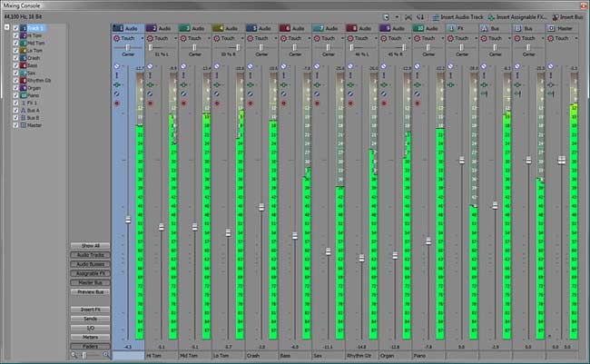Click the Hi Tom name label below strip
Screen dimensions: 590x364
click(154, 355)
